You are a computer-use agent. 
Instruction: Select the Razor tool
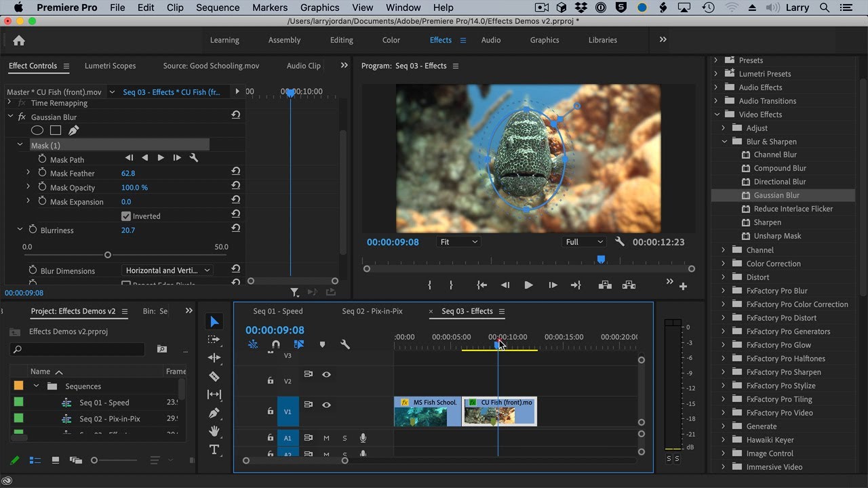(214, 376)
